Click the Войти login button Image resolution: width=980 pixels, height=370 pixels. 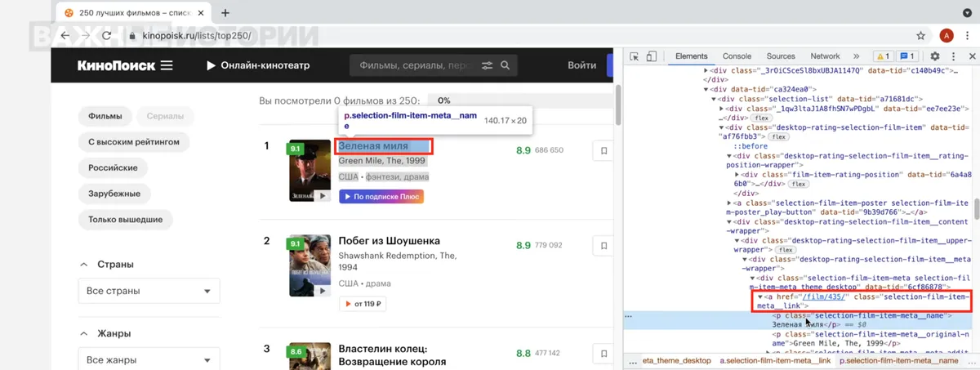tap(581, 65)
